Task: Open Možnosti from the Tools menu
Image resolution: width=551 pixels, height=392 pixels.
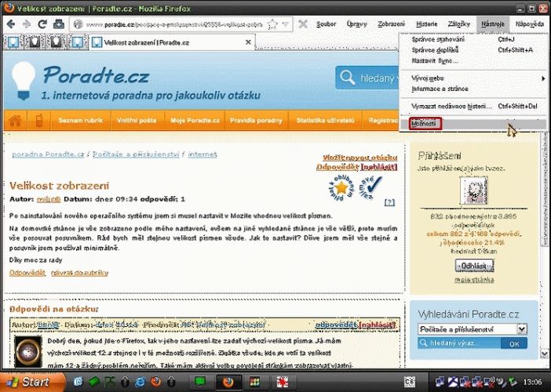Action: (x=473, y=124)
